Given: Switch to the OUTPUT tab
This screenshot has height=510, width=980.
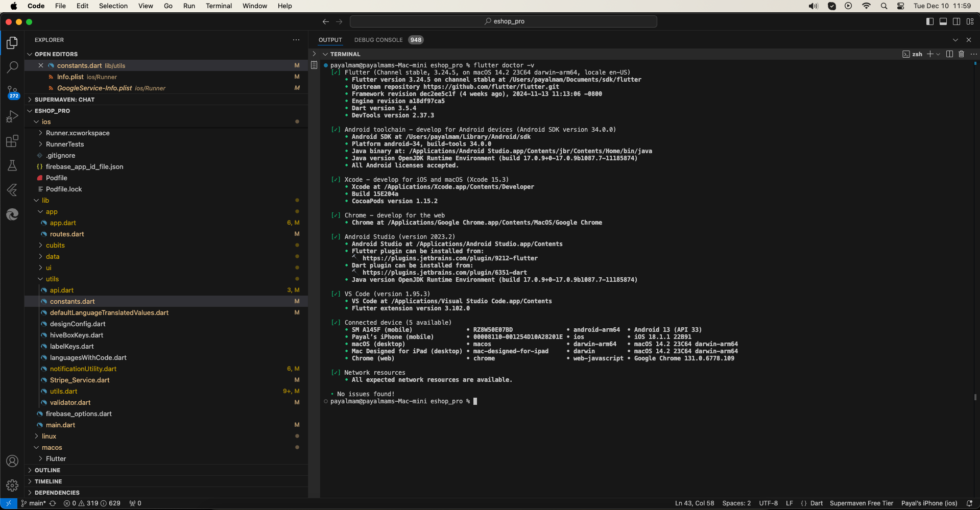Looking at the screenshot, I should [x=330, y=40].
